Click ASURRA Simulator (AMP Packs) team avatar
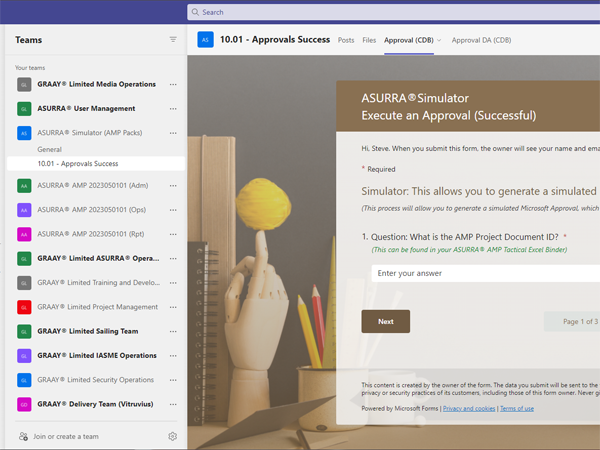Screen dimensions: 600x450 24,133
